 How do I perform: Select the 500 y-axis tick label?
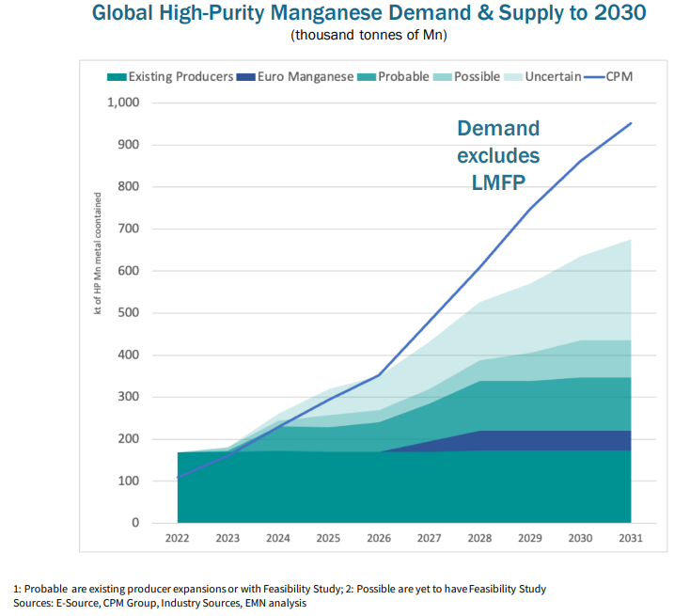(x=128, y=313)
